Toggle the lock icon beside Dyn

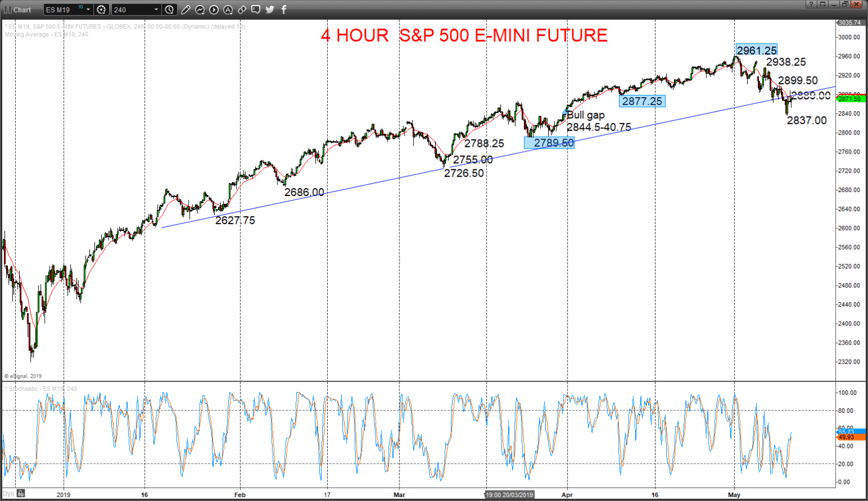(20, 494)
